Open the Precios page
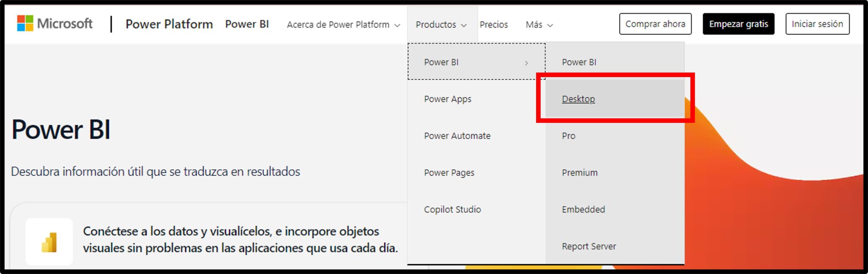This screenshot has width=868, height=274. (493, 25)
